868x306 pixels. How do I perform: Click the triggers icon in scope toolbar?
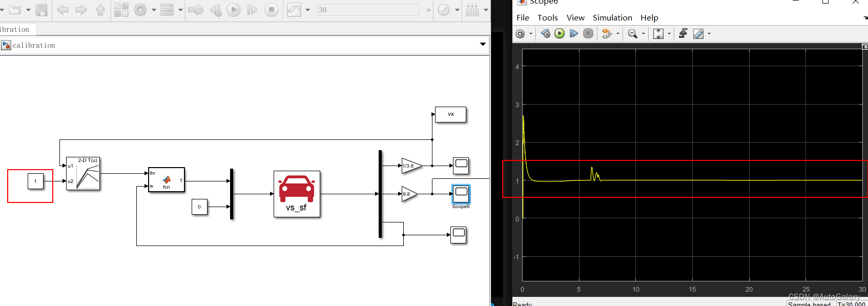point(683,34)
